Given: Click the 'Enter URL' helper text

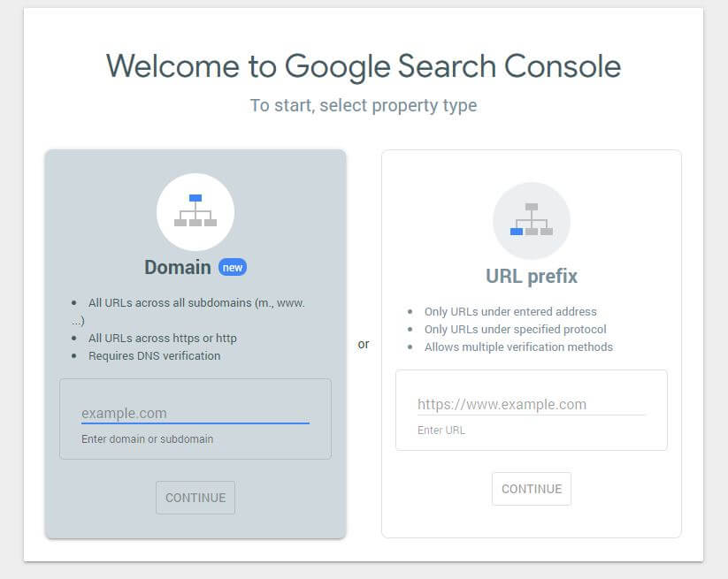Looking at the screenshot, I should (x=441, y=430).
